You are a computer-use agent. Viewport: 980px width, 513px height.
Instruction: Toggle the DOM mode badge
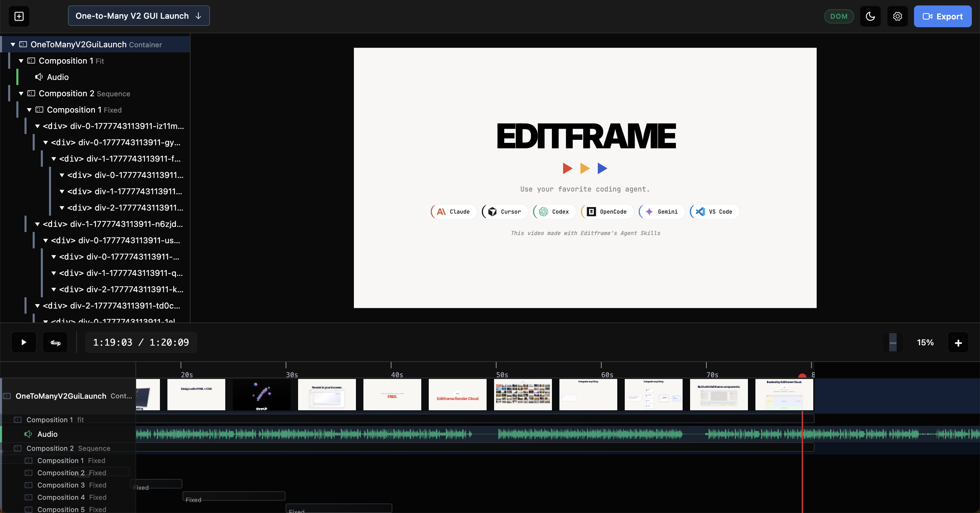click(839, 16)
